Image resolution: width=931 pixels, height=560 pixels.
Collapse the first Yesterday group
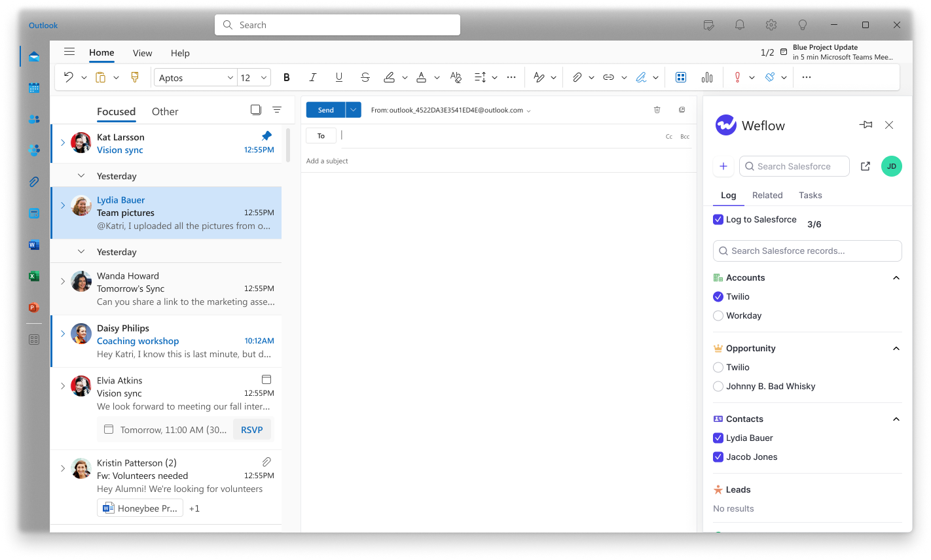81,175
